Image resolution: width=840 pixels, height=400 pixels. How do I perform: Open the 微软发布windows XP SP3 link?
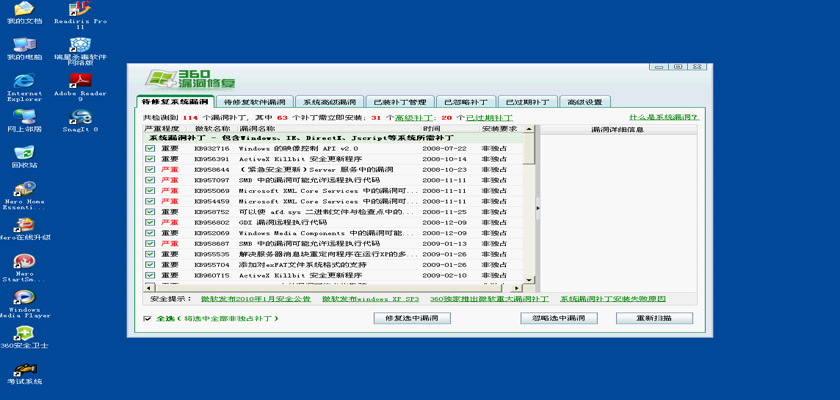pos(370,299)
